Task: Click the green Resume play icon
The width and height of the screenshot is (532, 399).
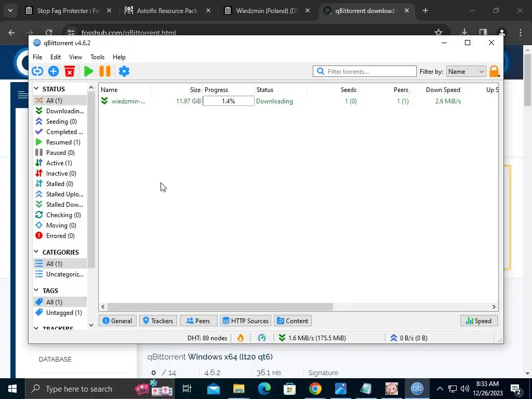Action: [88, 71]
